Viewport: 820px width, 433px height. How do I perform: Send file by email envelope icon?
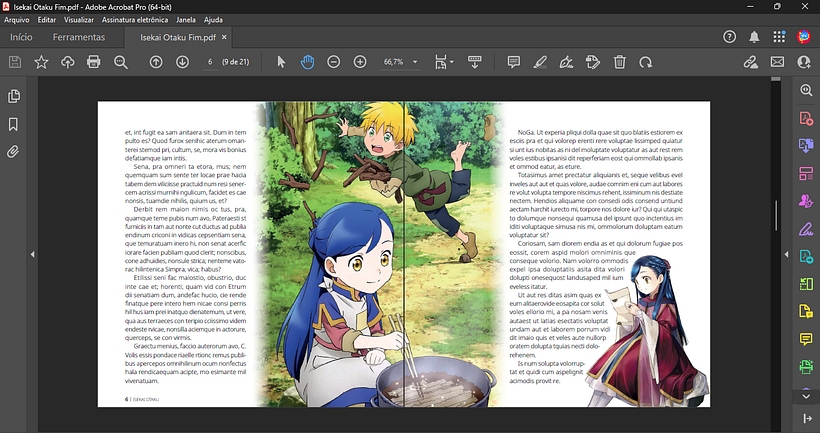[x=778, y=62]
